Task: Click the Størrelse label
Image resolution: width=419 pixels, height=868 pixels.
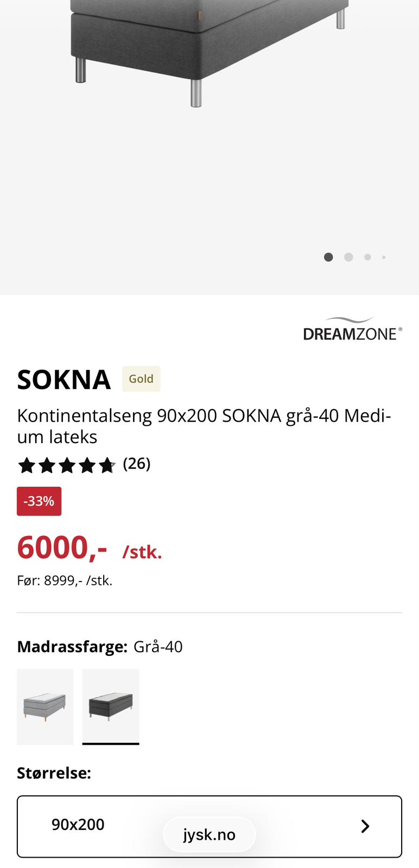Action: coord(54,773)
